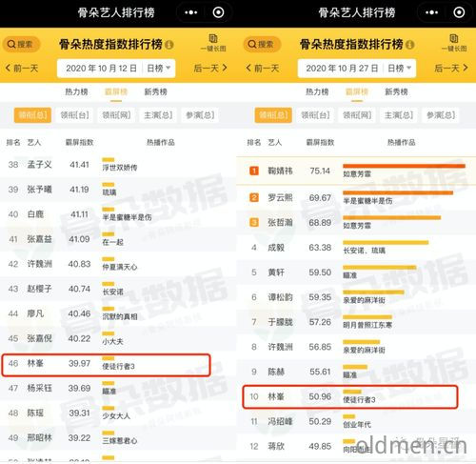Select 领衔[网] filter in October 27 panel
The height and width of the screenshot is (464, 476).
point(357,115)
